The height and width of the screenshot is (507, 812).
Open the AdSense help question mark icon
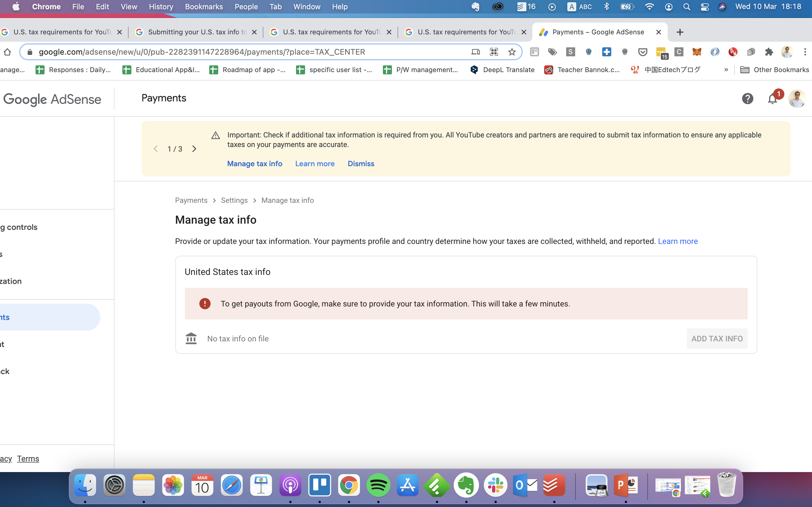pos(747,99)
